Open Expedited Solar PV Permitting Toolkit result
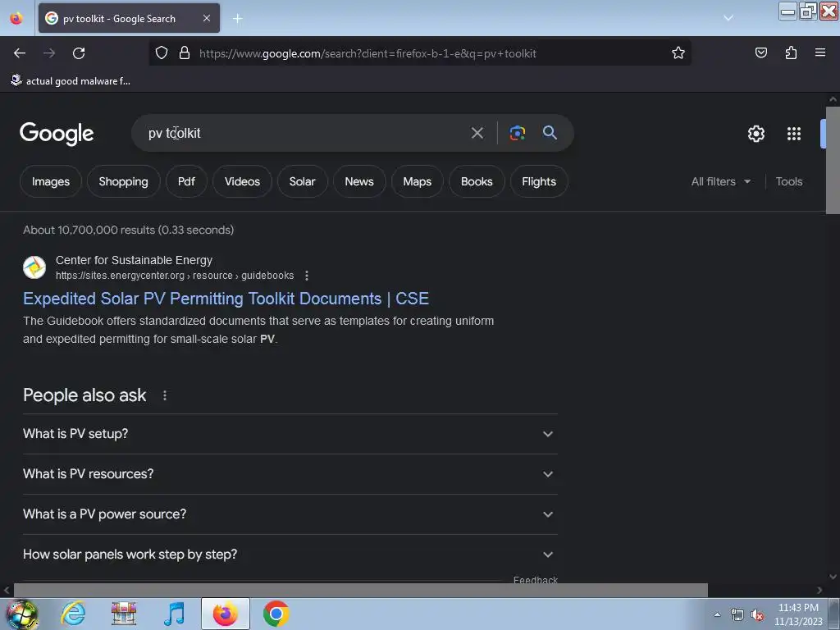Image resolution: width=840 pixels, height=630 pixels. [x=226, y=299]
